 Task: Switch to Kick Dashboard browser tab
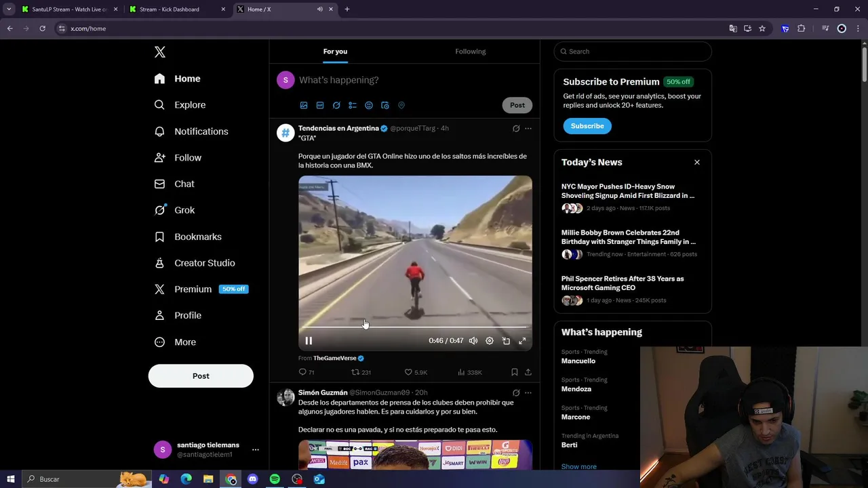pos(176,9)
